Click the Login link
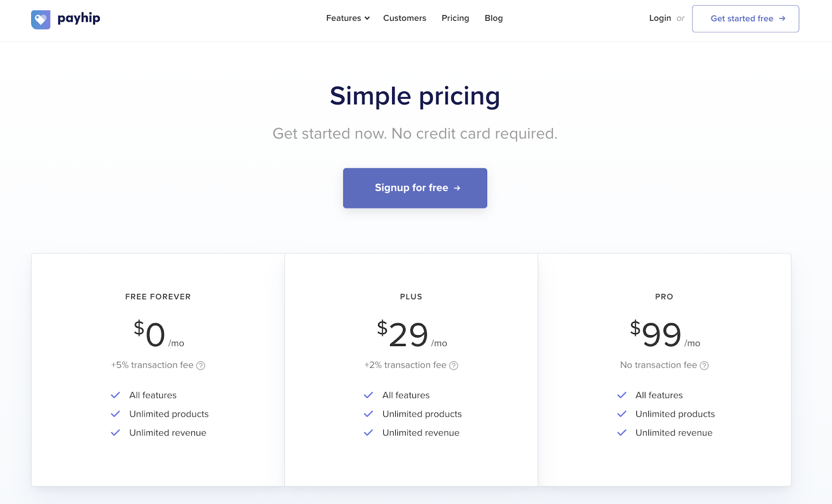Image resolution: width=832 pixels, height=504 pixels. (660, 18)
